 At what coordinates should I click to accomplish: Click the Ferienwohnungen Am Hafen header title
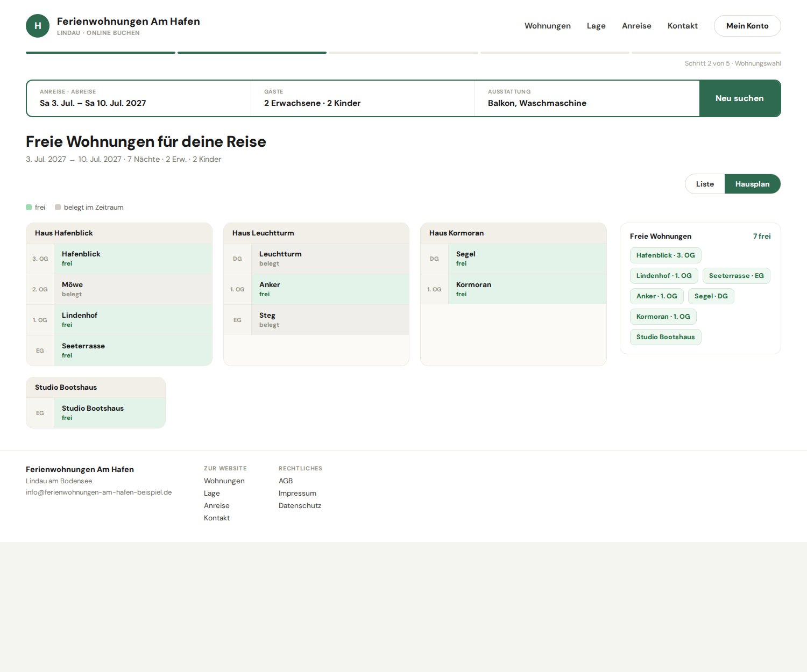point(129,22)
